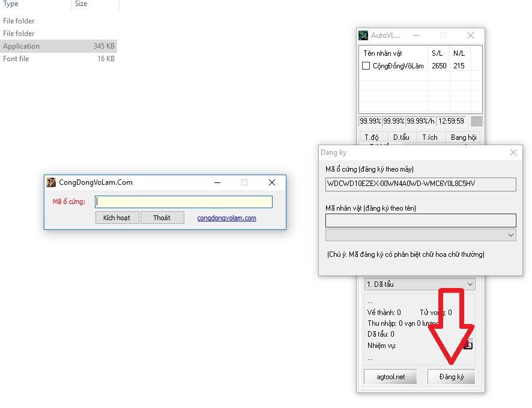Switch to the T.độ tab
Image resolution: width=532 pixels, height=408 pixels.
tap(372, 137)
